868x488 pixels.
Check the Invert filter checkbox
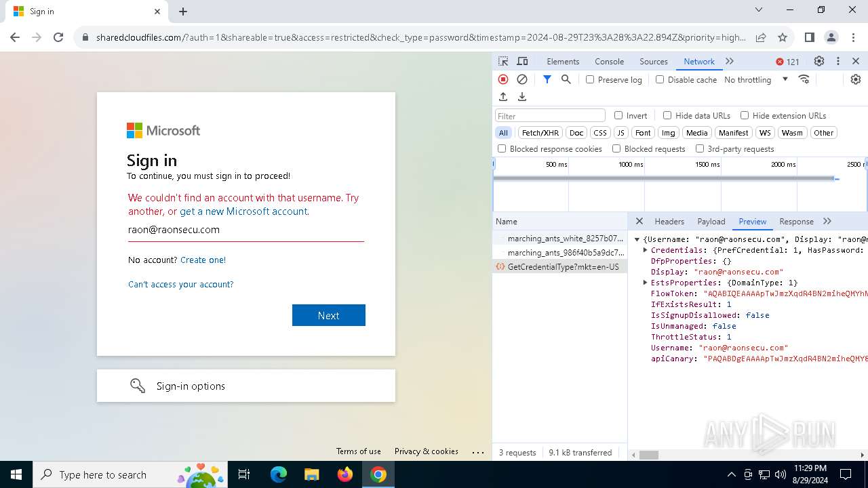[618, 115]
